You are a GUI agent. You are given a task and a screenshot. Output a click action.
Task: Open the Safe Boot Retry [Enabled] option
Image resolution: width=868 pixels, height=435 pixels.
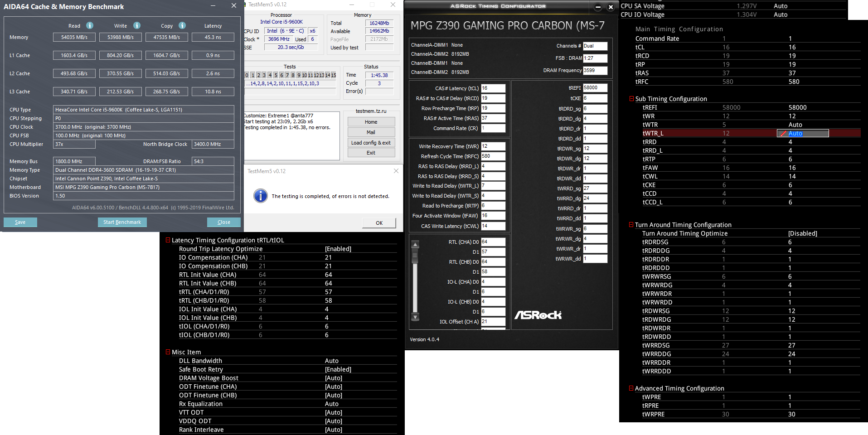[x=338, y=369]
